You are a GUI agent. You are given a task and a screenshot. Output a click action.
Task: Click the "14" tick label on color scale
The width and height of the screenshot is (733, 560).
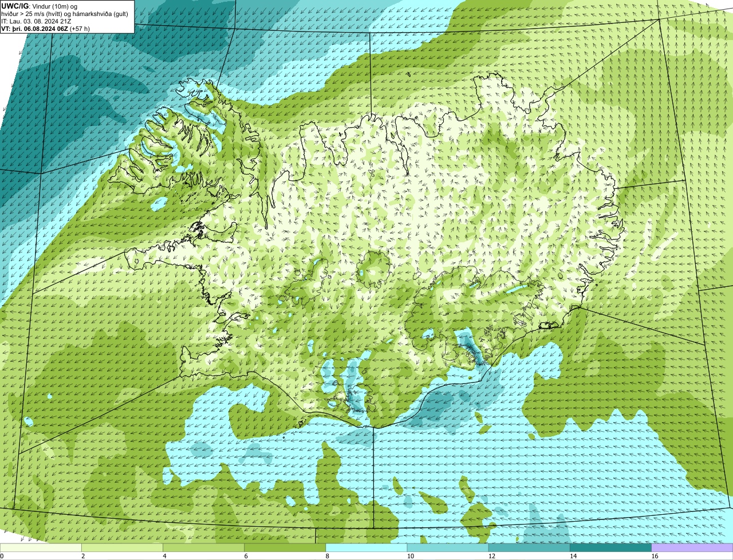(573, 556)
